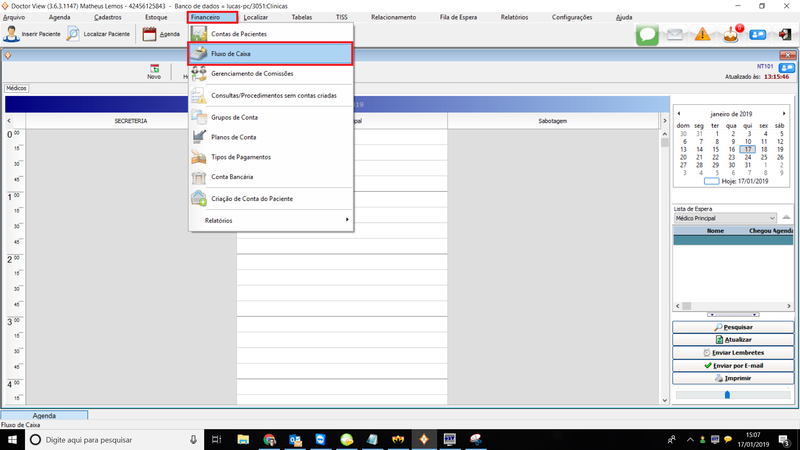Expand the Relatórios submenu arrow in menu

[x=347, y=220]
